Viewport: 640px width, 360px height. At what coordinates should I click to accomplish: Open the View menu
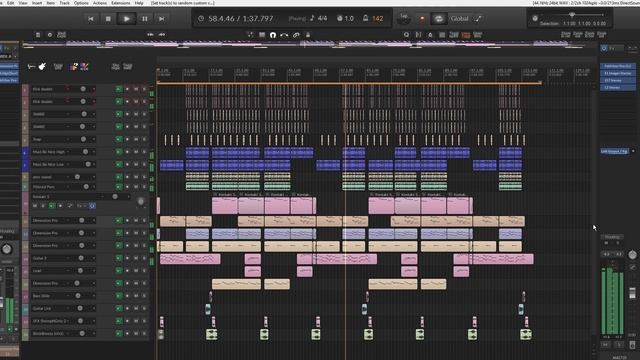[x=23, y=3]
